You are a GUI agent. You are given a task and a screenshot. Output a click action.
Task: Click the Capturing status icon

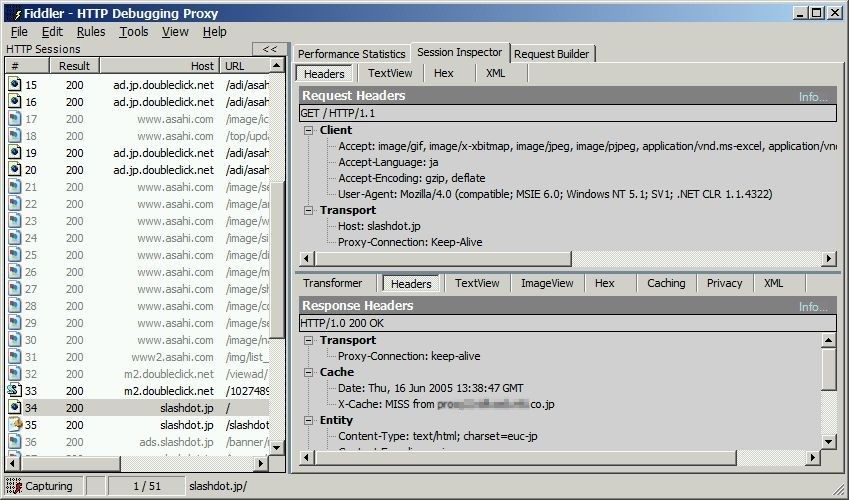click(x=14, y=486)
